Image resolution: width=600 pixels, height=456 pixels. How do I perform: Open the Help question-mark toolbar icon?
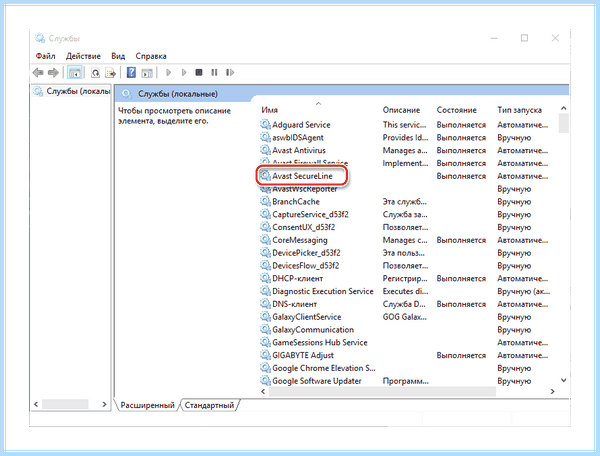(x=131, y=72)
